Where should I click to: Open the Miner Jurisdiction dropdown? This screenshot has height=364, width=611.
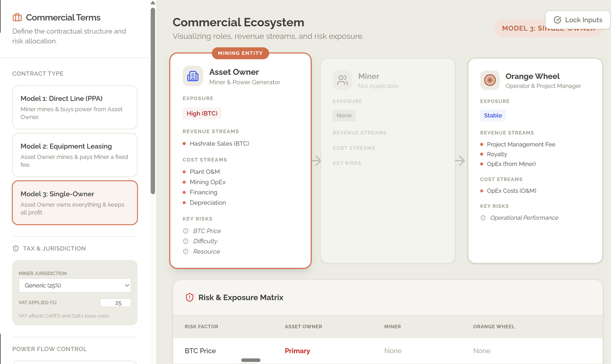[75, 285]
